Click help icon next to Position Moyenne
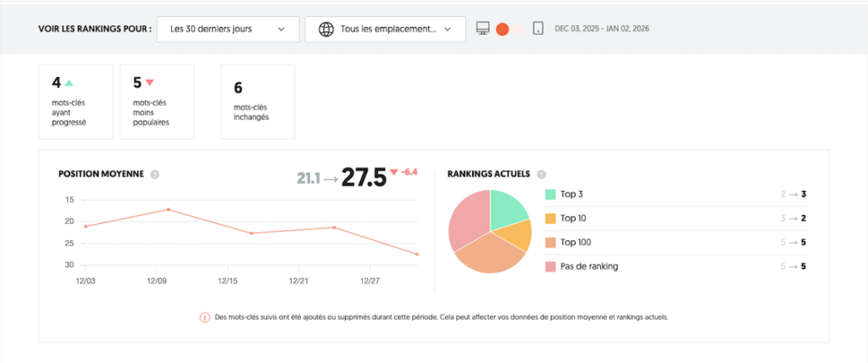Screen dimensions: 868x363 (x=154, y=174)
